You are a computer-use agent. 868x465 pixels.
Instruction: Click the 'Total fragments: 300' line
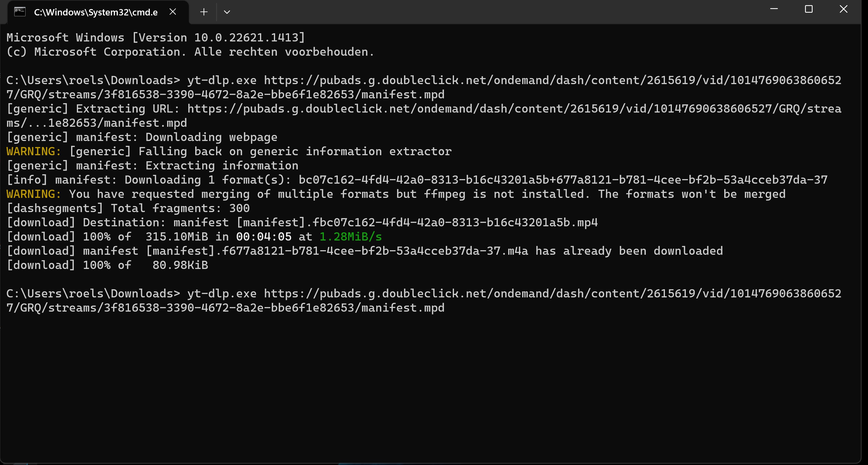128,208
